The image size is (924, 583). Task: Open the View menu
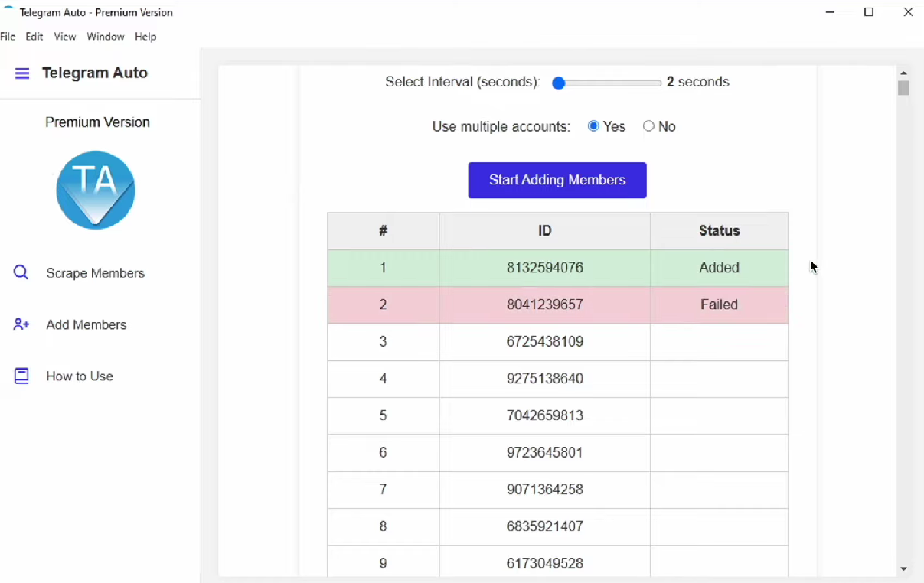pyautogui.click(x=64, y=37)
